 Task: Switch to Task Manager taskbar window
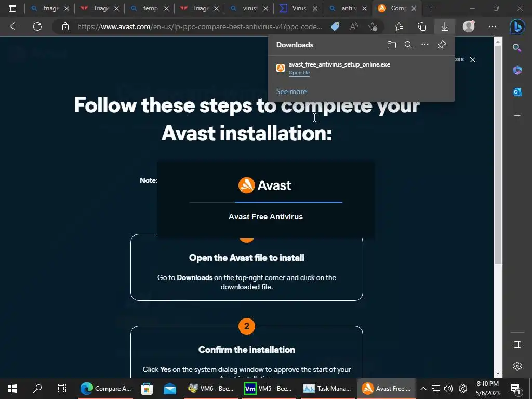coord(327,389)
